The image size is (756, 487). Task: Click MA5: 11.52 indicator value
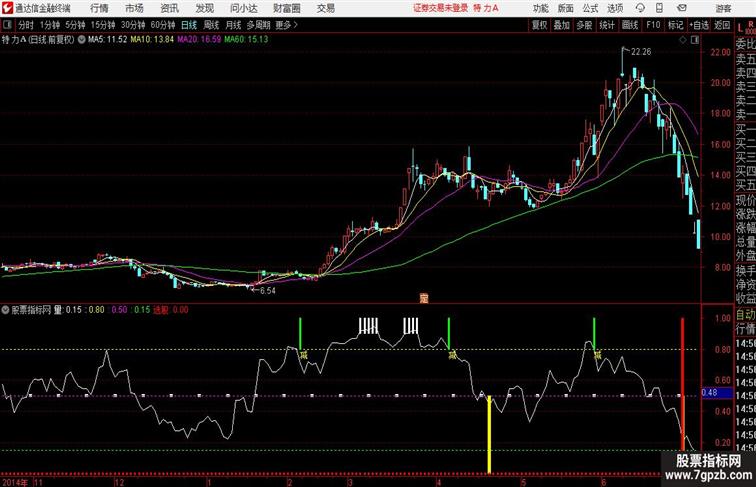tap(107, 40)
